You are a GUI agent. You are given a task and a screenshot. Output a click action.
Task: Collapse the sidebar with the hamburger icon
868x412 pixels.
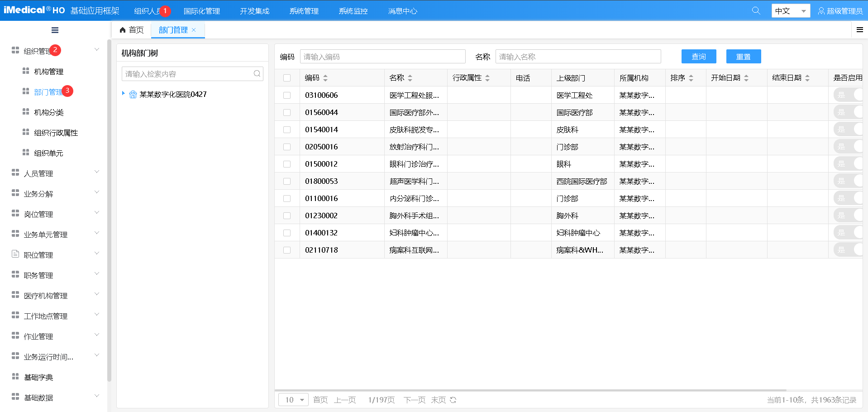tap(55, 30)
